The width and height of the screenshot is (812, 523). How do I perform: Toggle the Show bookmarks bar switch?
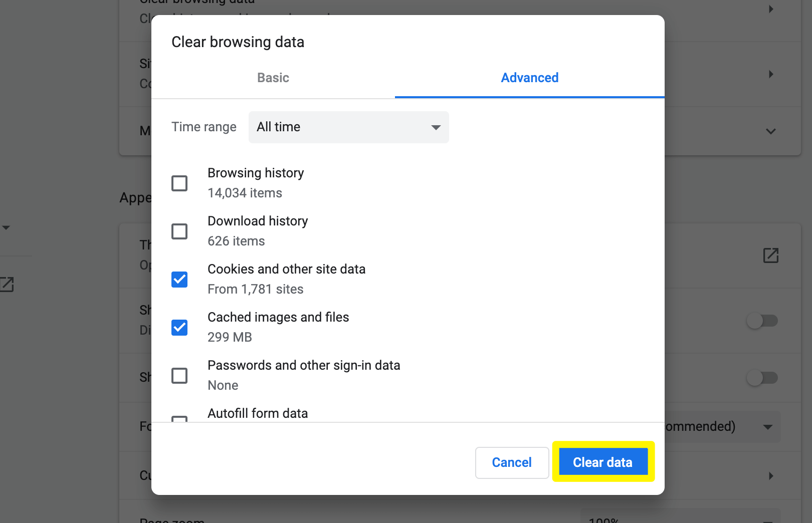(x=762, y=378)
